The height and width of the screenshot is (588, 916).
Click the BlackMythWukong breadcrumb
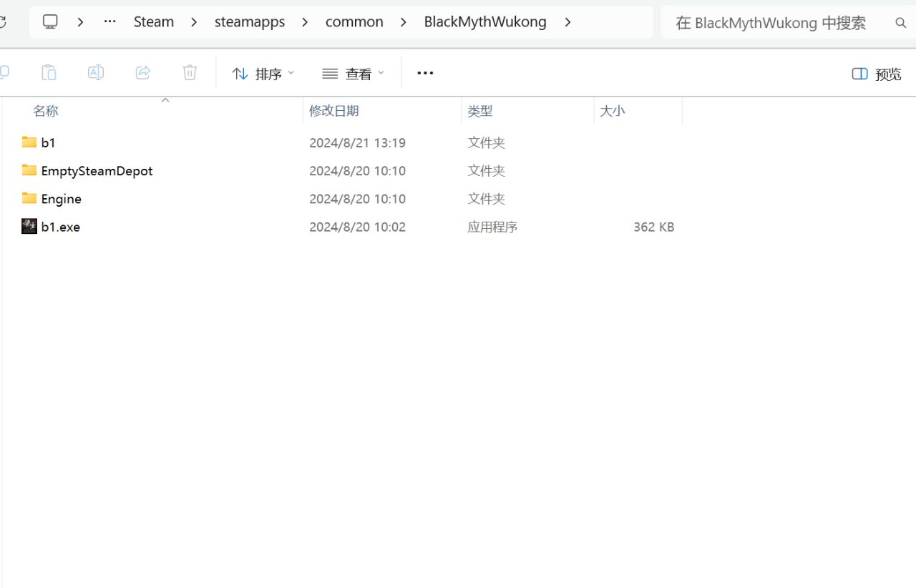pos(485,22)
